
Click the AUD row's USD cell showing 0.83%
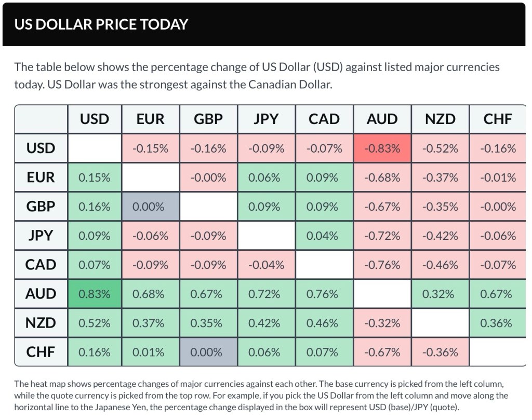point(95,294)
